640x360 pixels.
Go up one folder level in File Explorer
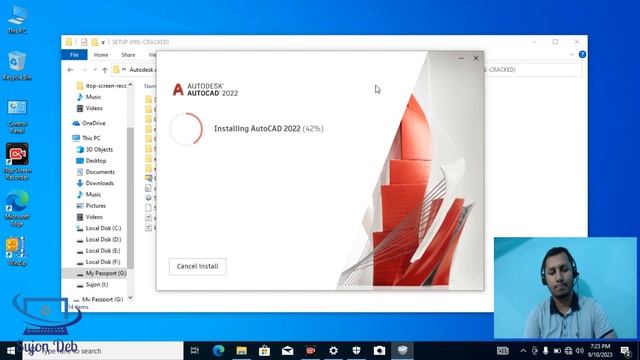tap(105, 70)
